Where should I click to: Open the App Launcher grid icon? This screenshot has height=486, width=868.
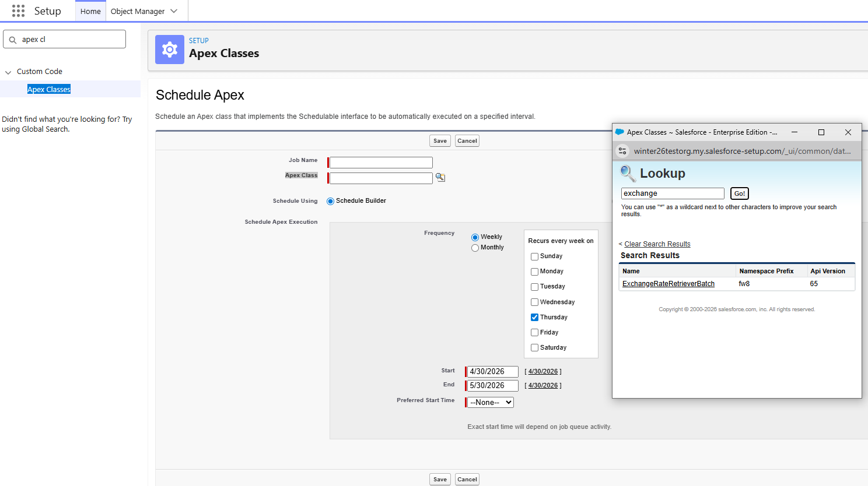18,11
